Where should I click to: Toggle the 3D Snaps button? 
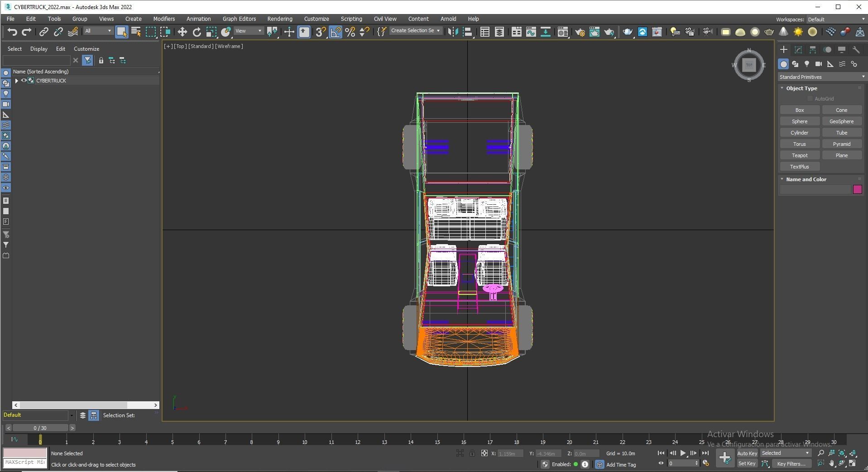(321, 32)
